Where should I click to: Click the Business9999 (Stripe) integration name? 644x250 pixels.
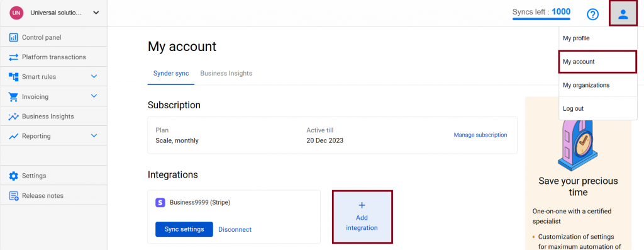200,202
